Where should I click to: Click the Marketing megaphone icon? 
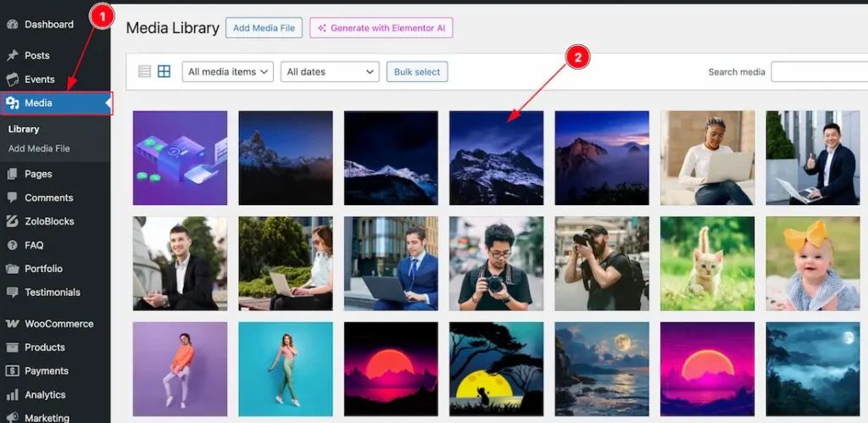[12, 417]
